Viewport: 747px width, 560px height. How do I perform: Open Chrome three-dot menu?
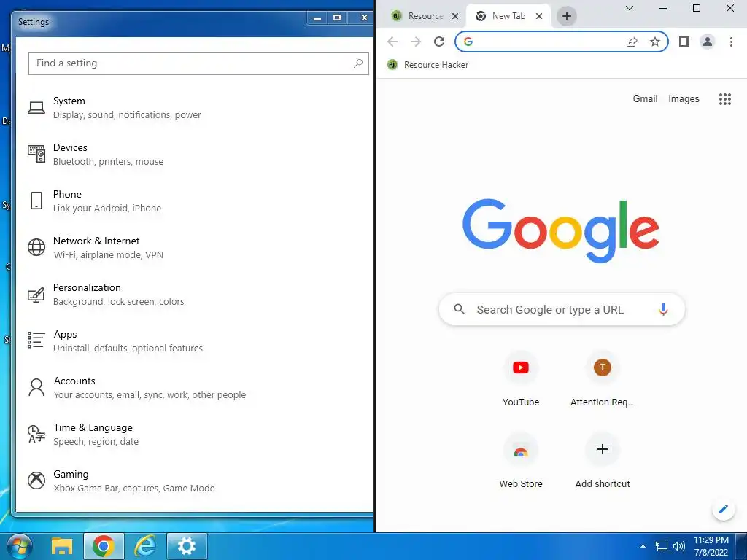coord(731,42)
